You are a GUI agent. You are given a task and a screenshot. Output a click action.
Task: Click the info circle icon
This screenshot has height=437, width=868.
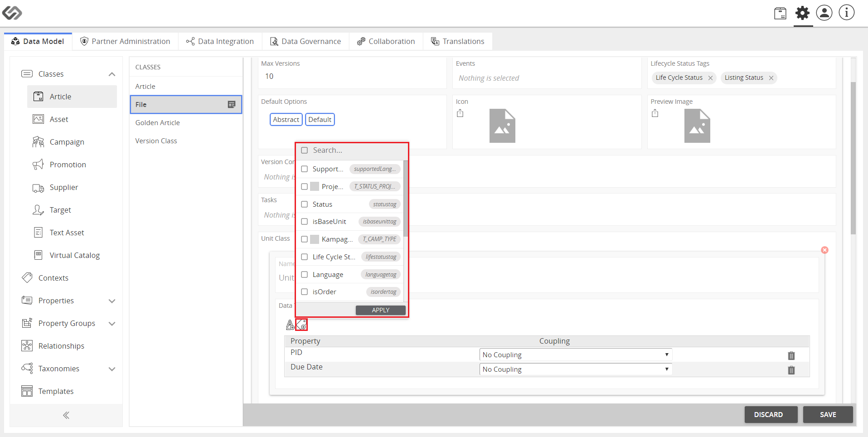[846, 13]
